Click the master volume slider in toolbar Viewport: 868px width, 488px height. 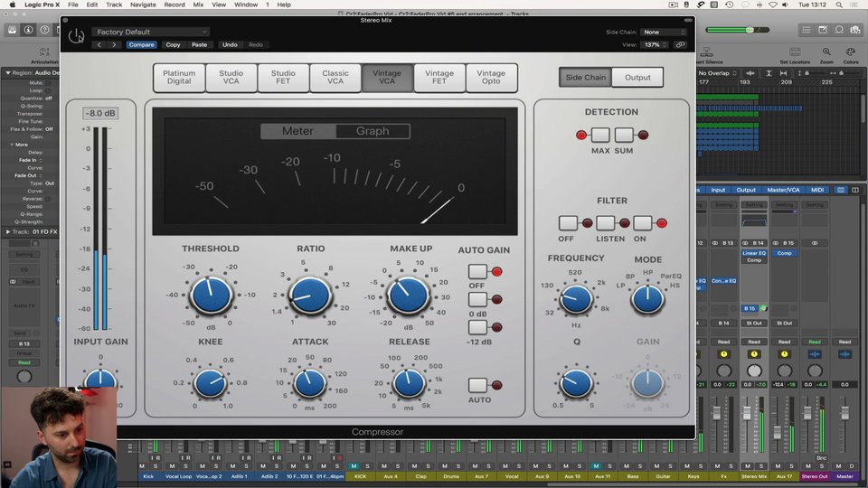coord(738,30)
